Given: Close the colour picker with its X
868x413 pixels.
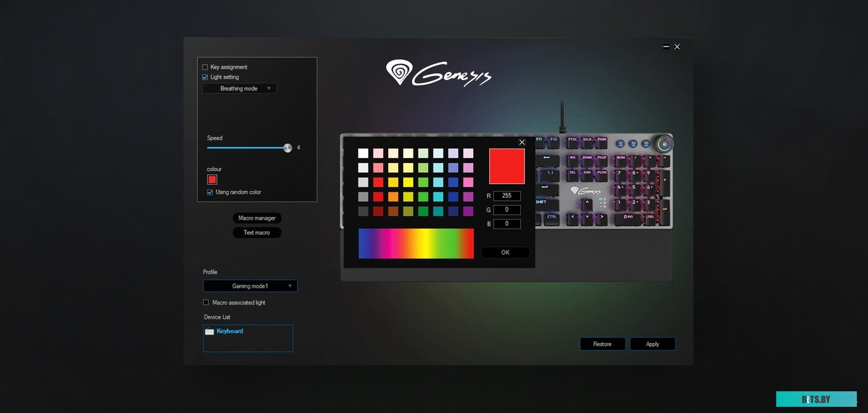Looking at the screenshot, I should 522,143.
